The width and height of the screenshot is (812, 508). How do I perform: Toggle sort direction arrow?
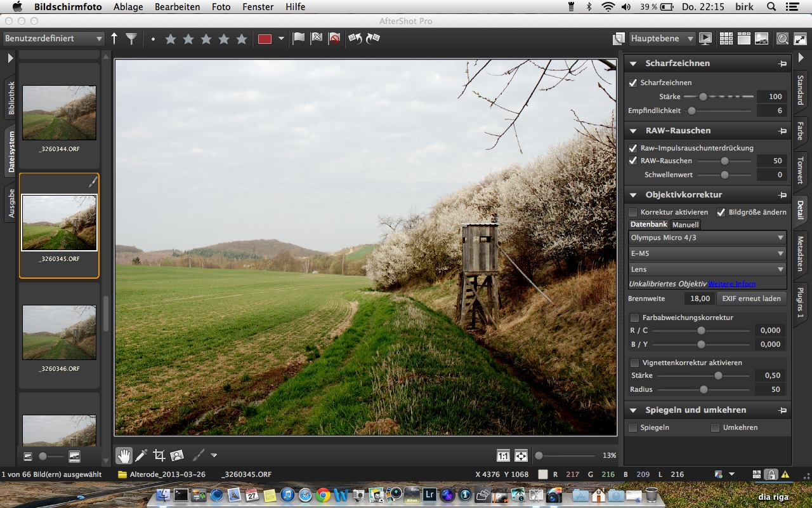tap(114, 39)
